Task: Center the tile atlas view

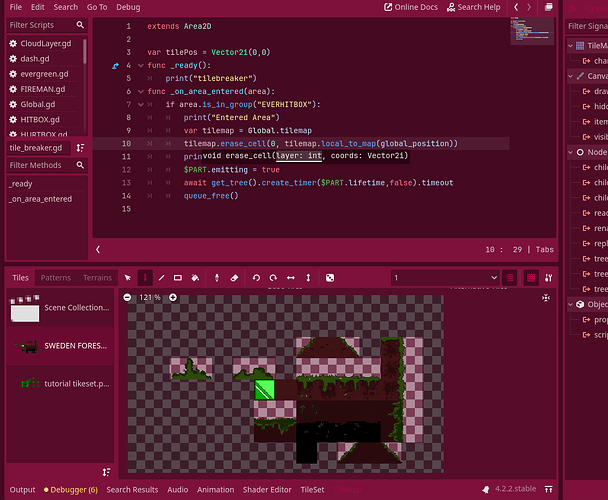Action: click(546, 298)
